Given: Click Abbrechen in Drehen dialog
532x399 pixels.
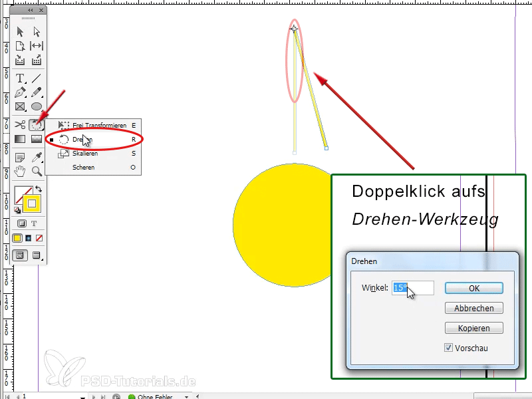Looking at the screenshot, I should pyautogui.click(x=473, y=308).
